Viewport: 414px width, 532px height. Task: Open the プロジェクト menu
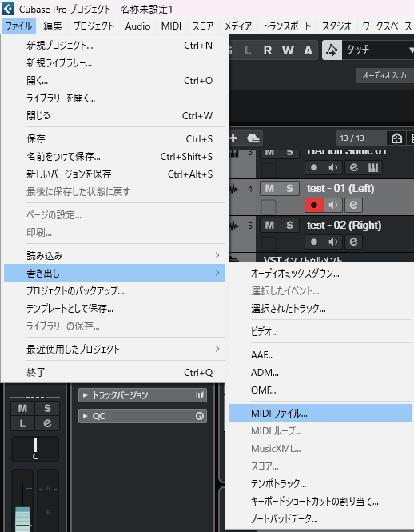(94, 26)
